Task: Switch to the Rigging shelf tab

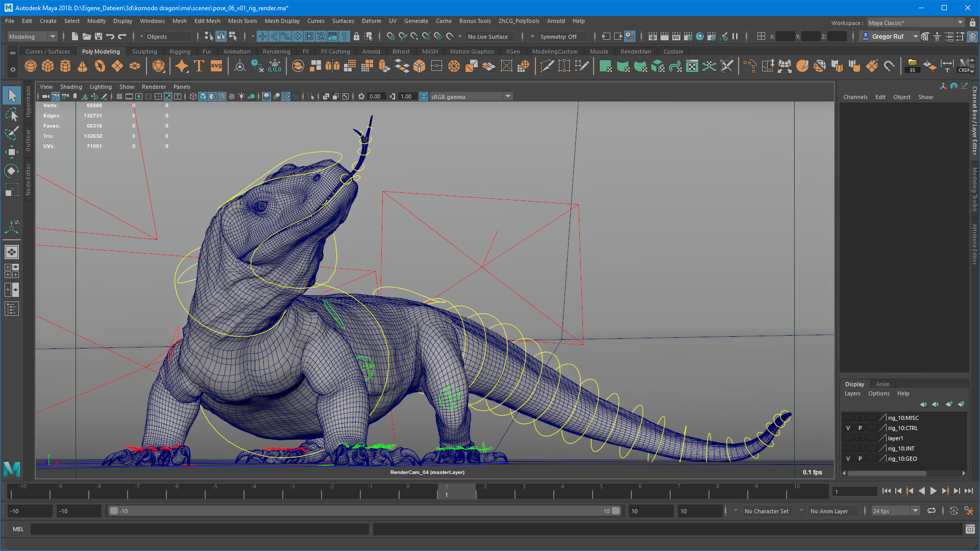Action: (180, 52)
